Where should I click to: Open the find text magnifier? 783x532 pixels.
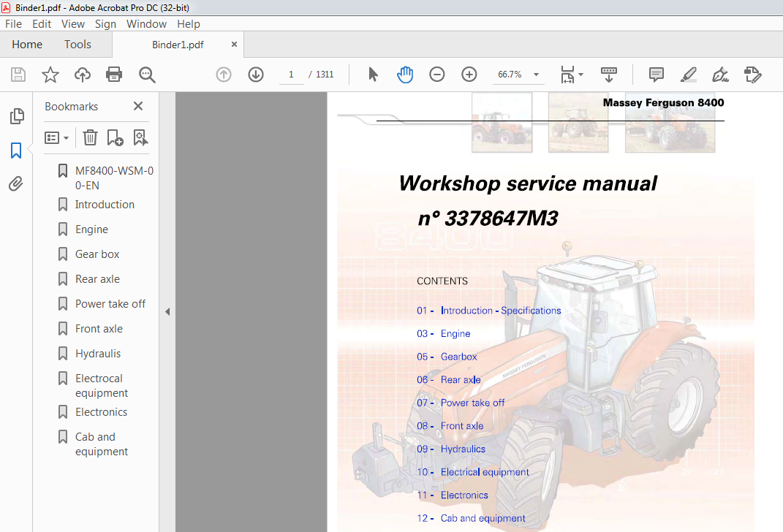[x=147, y=75]
